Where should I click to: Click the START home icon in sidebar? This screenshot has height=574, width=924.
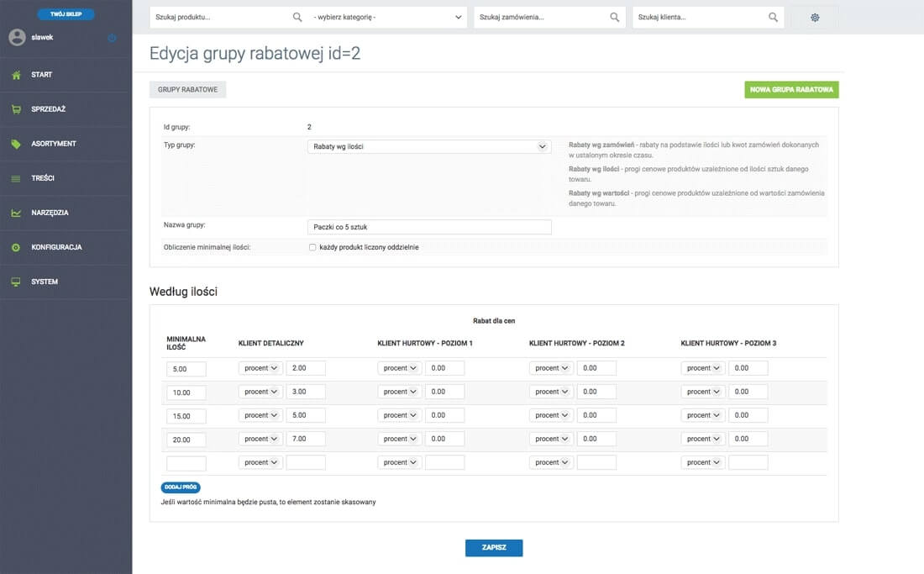tap(16, 75)
